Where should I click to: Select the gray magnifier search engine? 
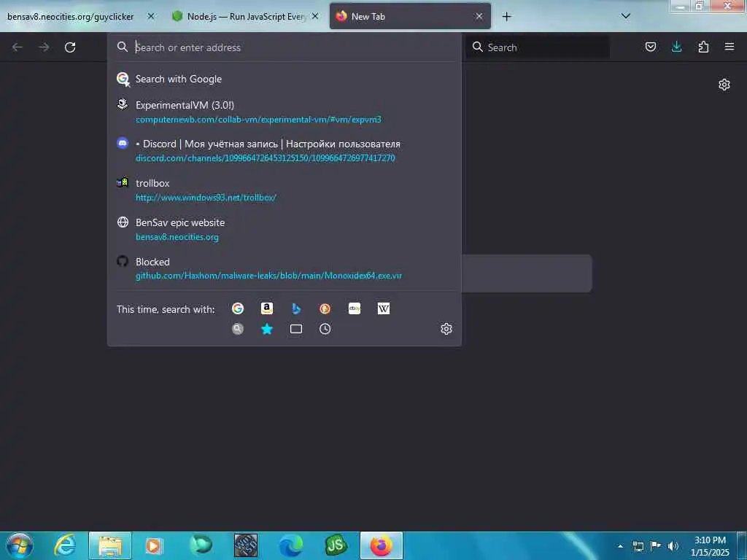click(238, 329)
